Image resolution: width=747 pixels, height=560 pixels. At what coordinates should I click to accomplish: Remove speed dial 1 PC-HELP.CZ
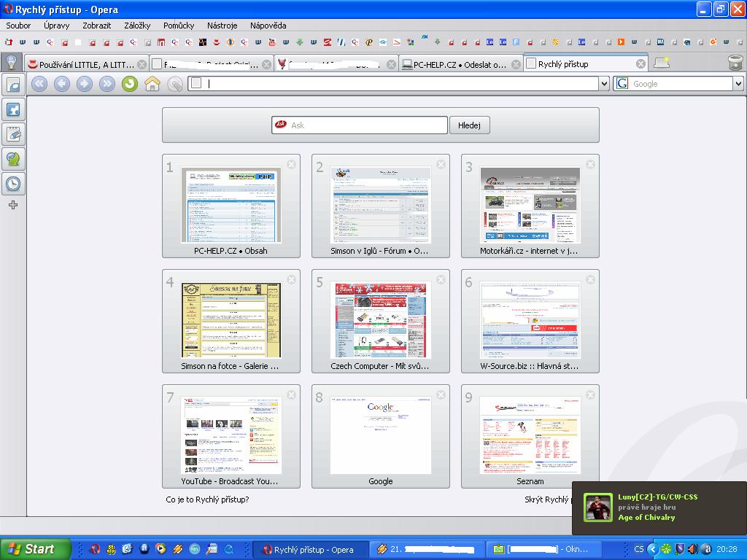pyautogui.click(x=292, y=164)
